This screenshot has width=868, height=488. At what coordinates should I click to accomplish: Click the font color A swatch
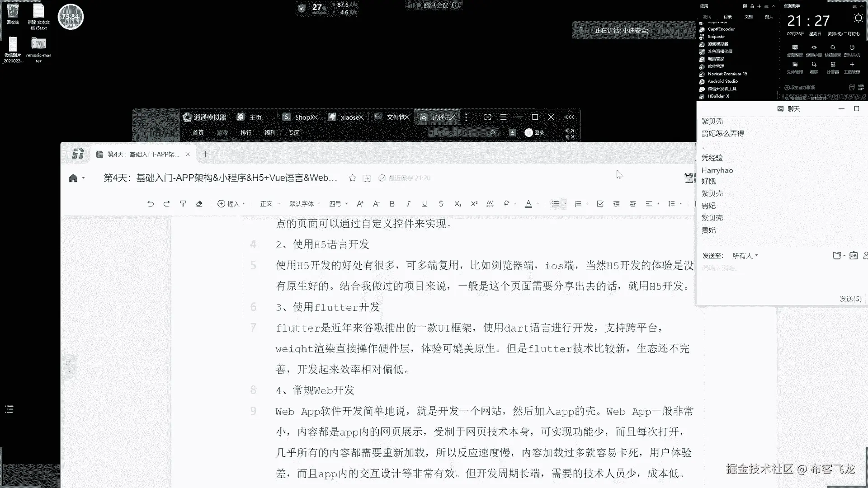click(x=528, y=204)
